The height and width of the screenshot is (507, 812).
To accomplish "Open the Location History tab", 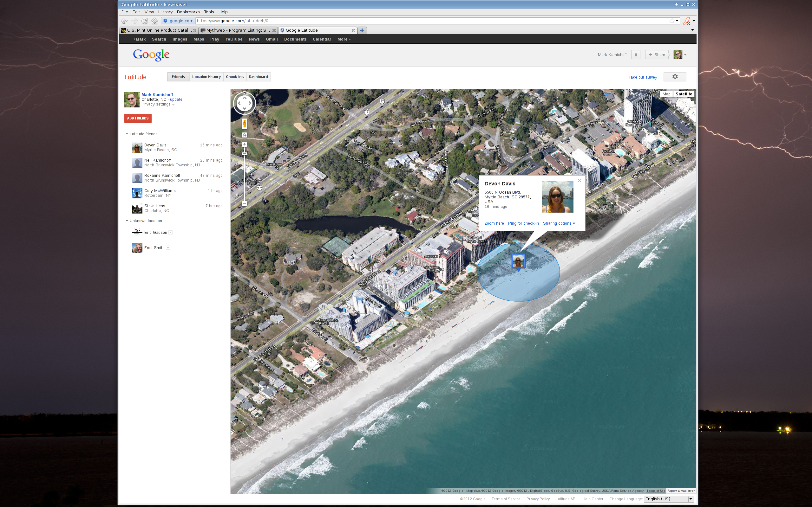I will pos(206,77).
